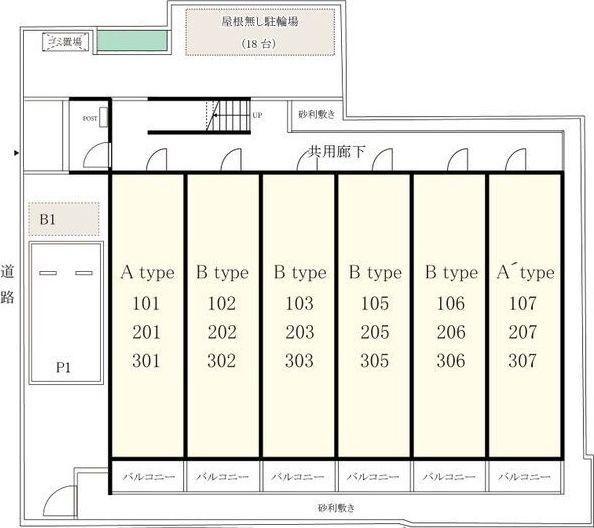Click the balcony below unit 103

click(x=299, y=476)
